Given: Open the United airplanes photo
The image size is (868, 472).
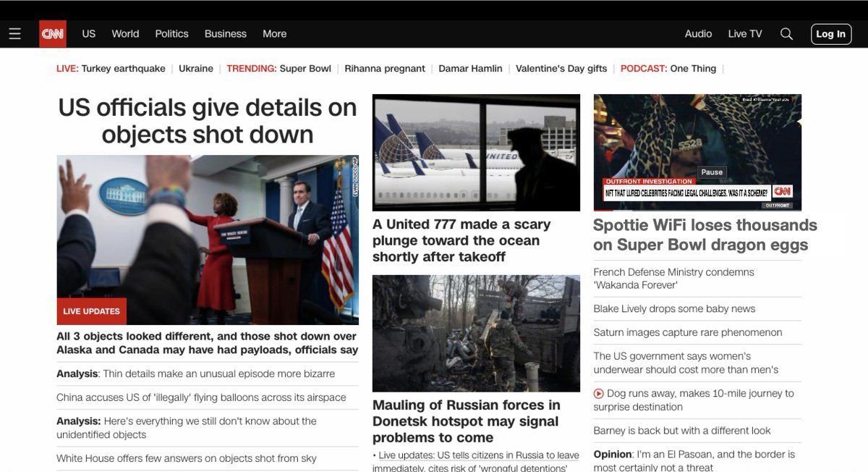Looking at the screenshot, I should tap(476, 153).
